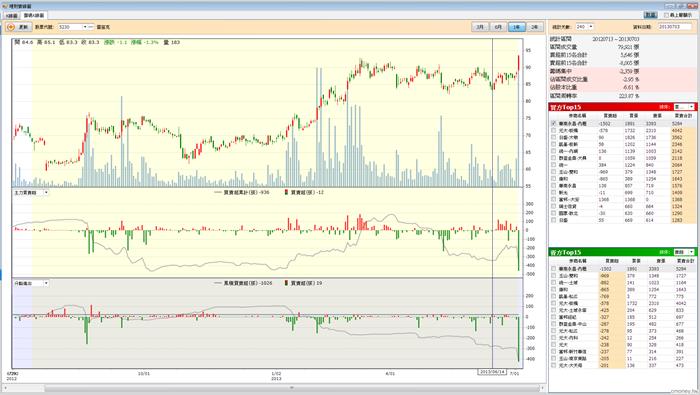Viewport: 700px width, 395px height.
Task: Click the 賣張 column header in red Top15 panel
Action: [657, 116]
